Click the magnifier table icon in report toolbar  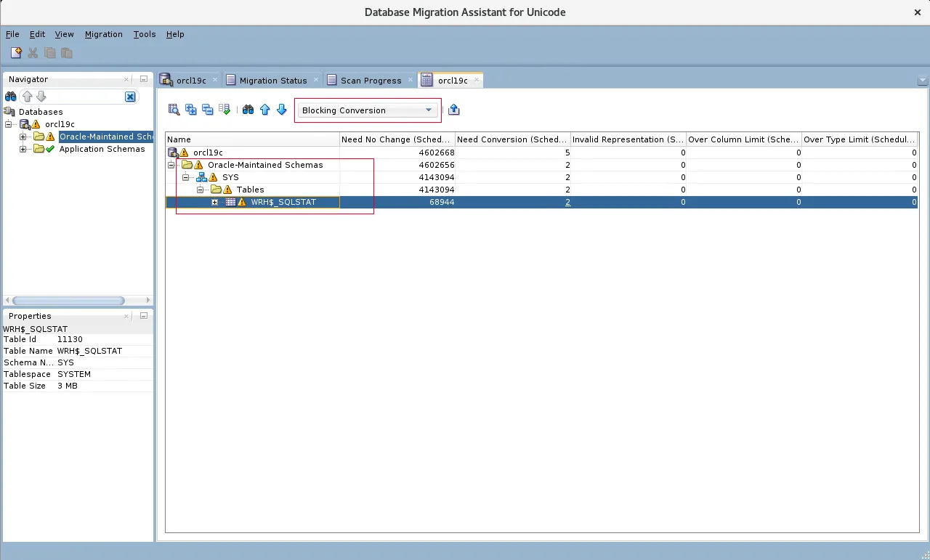(x=174, y=110)
